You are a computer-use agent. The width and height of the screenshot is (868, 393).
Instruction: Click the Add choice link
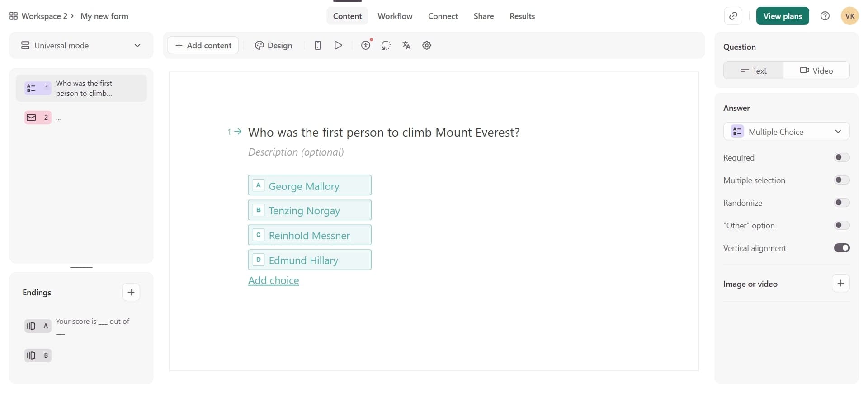[274, 280]
